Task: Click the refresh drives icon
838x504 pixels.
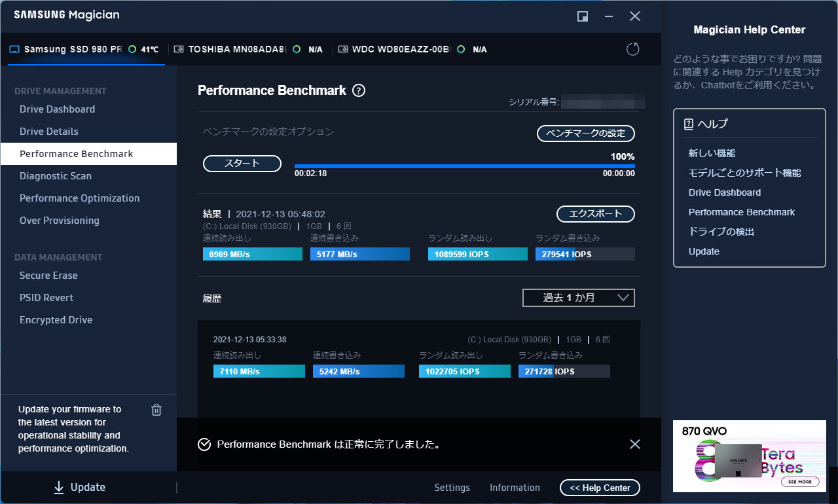Action: click(x=632, y=49)
